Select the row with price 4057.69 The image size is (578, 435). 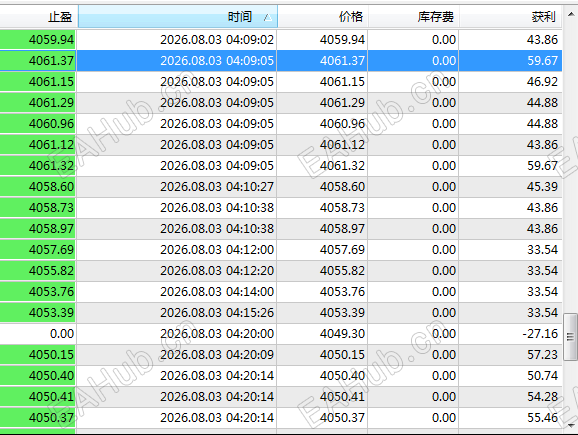point(281,250)
